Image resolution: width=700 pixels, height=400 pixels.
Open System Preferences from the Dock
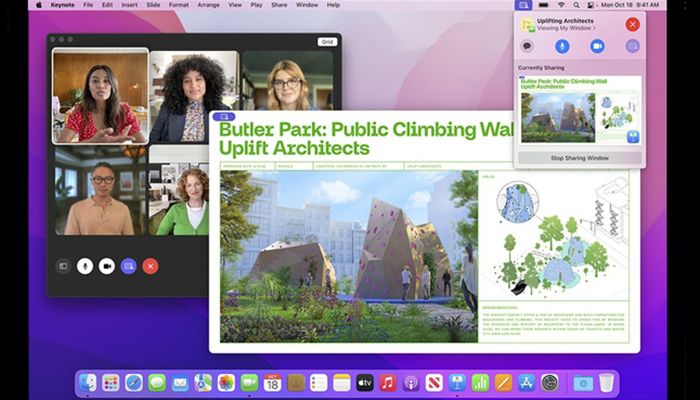click(550, 383)
